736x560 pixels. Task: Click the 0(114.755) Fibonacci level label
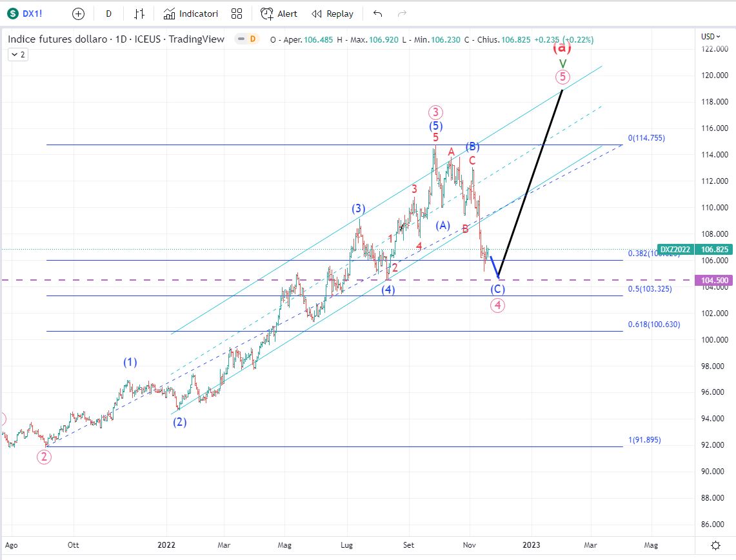[646, 138]
